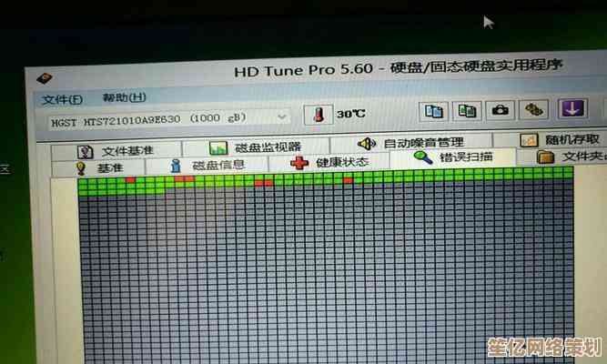Open the 帮助(H) menu
This screenshot has width=607, height=364.
point(124,97)
